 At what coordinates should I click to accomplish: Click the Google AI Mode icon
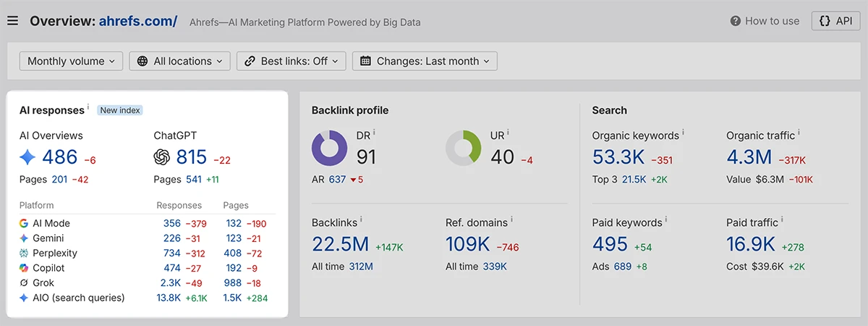pyautogui.click(x=24, y=223)
